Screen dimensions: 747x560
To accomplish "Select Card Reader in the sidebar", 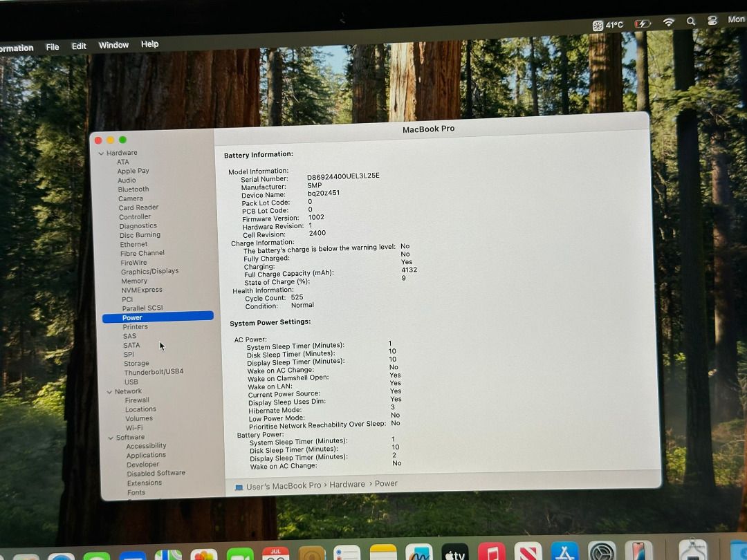I will pyautogui.click(x=138, y=207).
